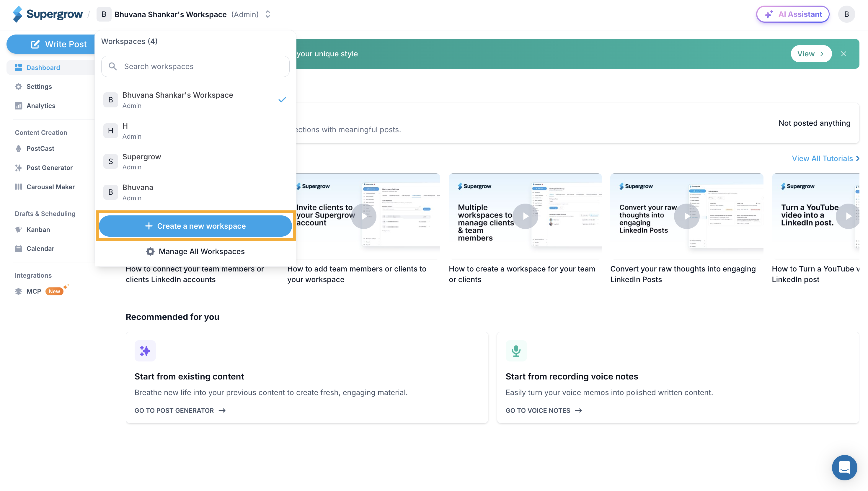The height and width of the screenshot is (491, 868).
Task: Click View on the green banner
Action: click(811, 54)
